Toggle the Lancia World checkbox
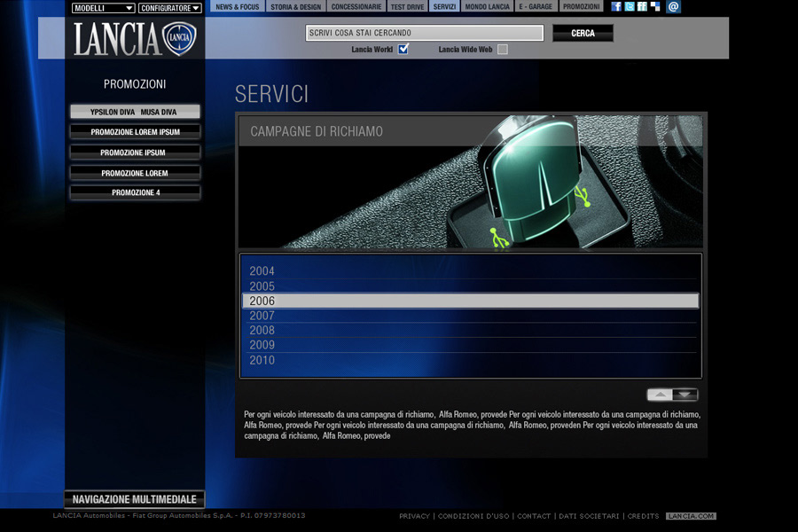 pyautogui.click(x=403, y=50)
